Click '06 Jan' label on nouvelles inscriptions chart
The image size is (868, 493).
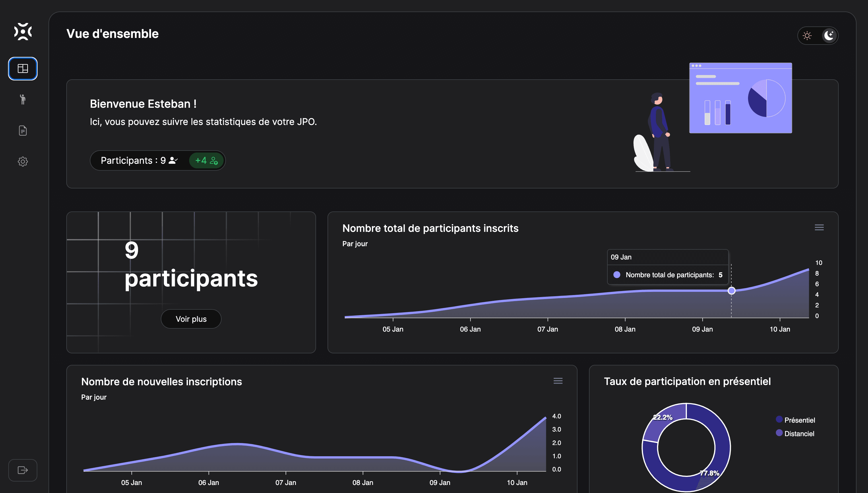pyautogui.click(x=208, y=482)
